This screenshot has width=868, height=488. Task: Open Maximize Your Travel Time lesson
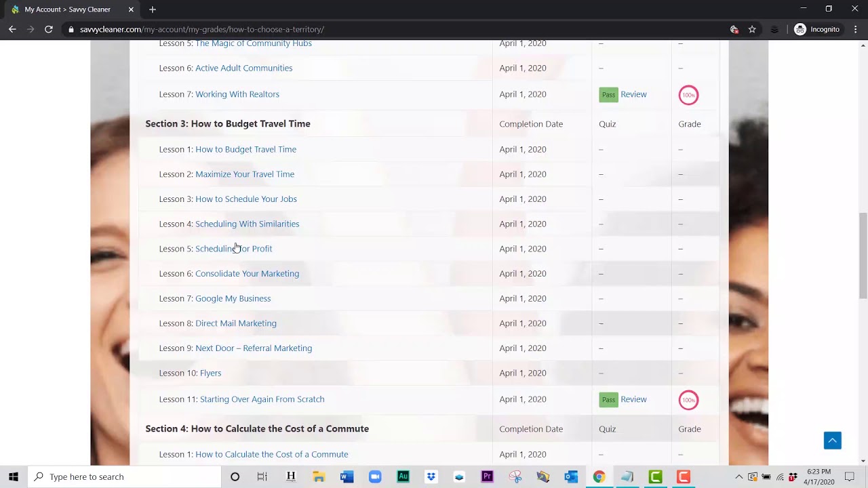(x=245, y=174)
